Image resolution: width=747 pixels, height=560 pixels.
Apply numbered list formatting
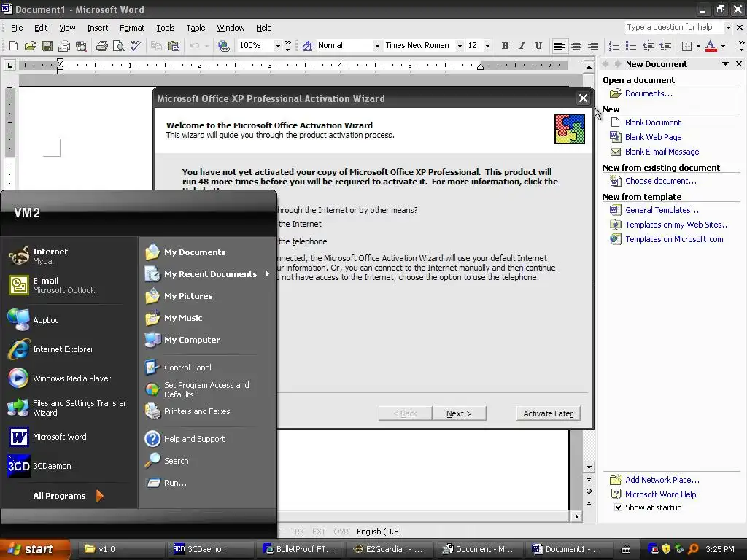point(614,46)
